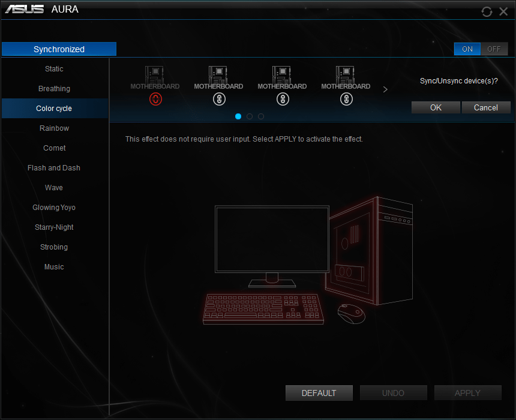Select Color cycle effect
The height and width of the screenshot is (420, 516).
(x=54, y=108)
